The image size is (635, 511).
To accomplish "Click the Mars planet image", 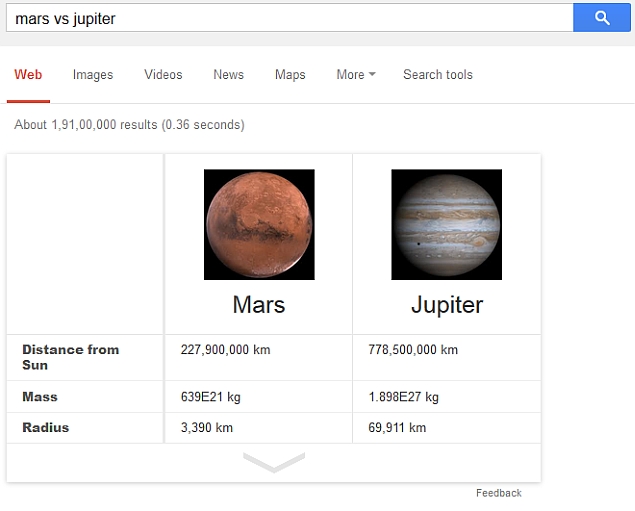I will click(259, 224).
